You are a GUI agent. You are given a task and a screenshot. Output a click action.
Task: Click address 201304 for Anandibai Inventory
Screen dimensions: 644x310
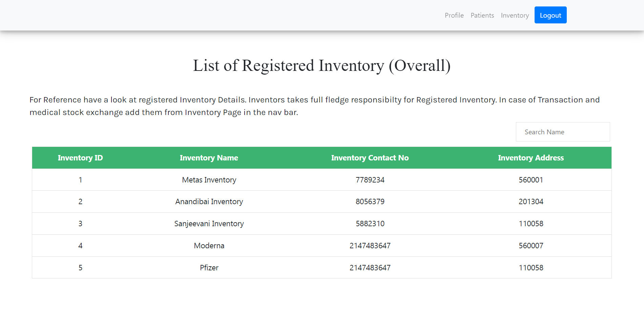click(531, 201)
